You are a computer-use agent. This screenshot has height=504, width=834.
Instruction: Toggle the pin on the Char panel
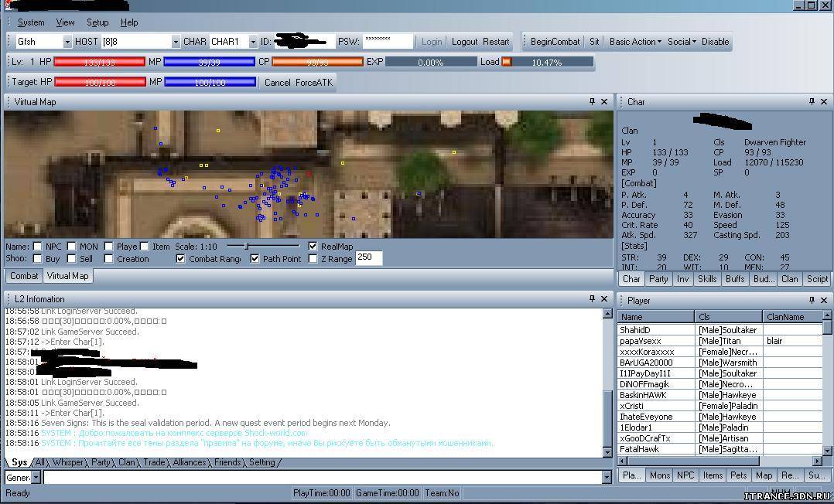(x=812, y=101)
